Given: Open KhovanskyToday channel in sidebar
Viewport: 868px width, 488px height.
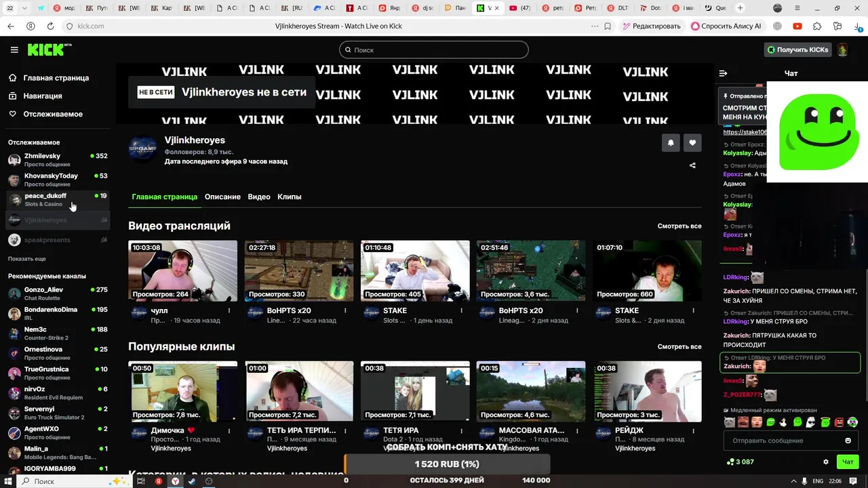Looking at the screenshot, I should tap(57, 180).
